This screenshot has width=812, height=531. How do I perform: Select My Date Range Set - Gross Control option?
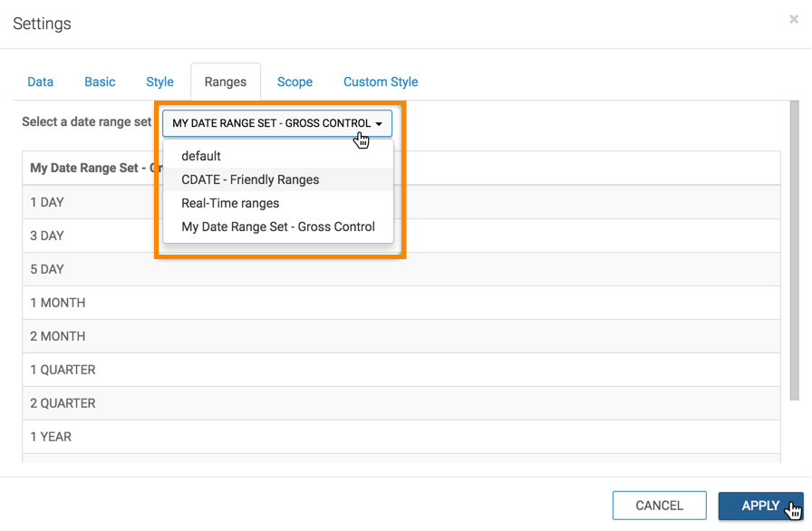(x=277, y=227)
